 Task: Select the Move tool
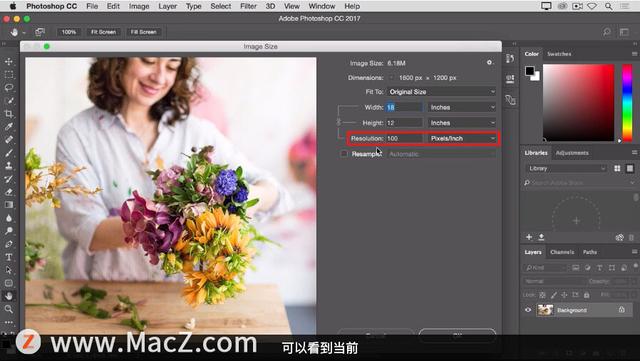coord(9,62)
